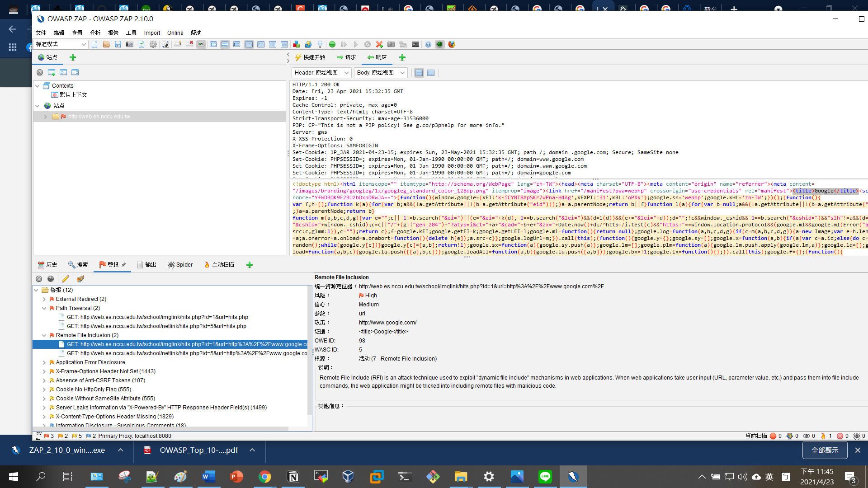Viewport: 868px width, 488px height.
Task: Click the red X breakpoint icon
Action: [x=379, y=44]
